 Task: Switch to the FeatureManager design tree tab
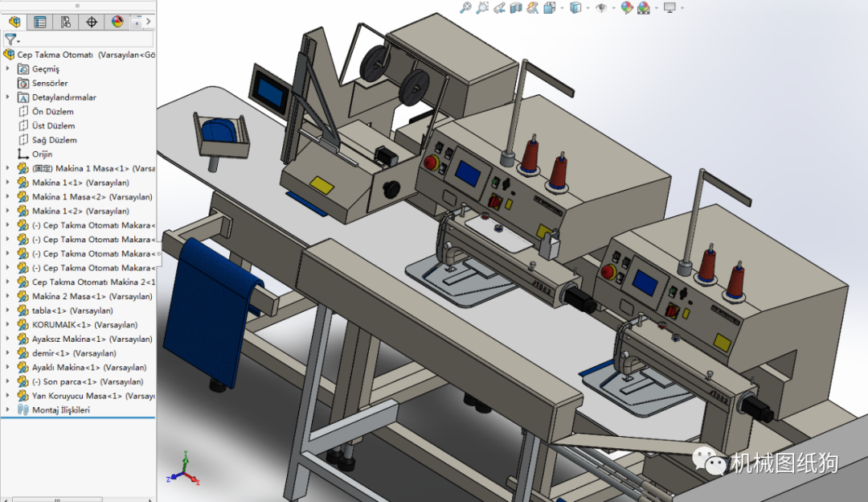click(15, 22)
